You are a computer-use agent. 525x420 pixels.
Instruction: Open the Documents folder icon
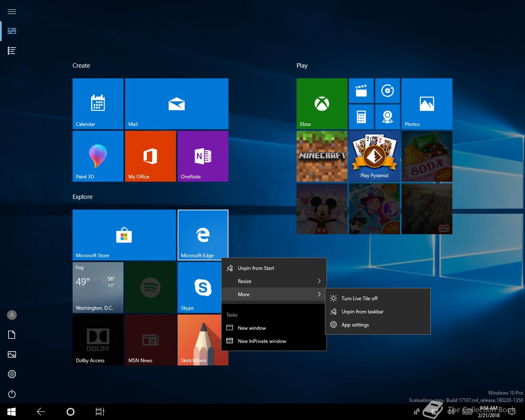[12, 335]
